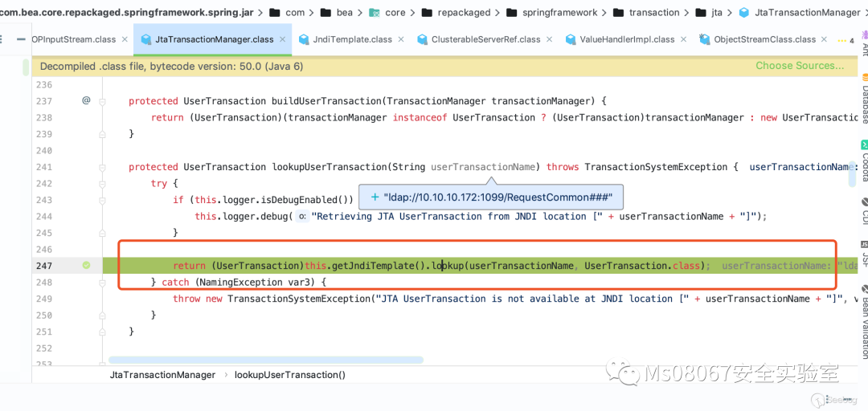Close the JndiTemplate.class tab
The image size is (868, 411).
coord(401,39)
